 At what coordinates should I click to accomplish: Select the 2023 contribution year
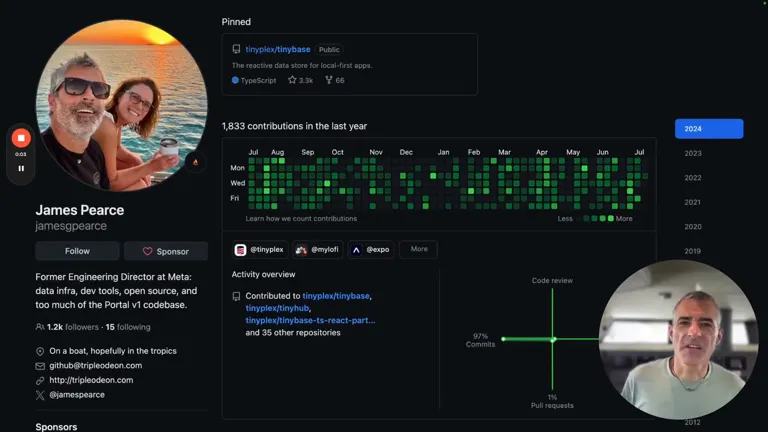point(693,153)
